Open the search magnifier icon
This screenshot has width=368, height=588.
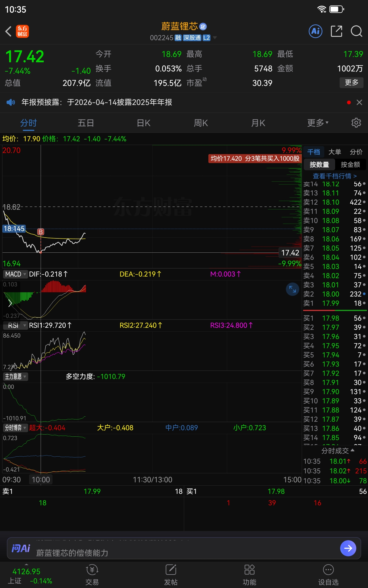(356, 31)
